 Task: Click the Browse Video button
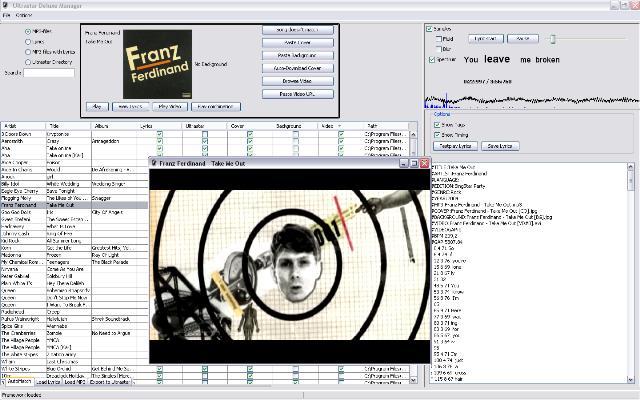coord(298,81)
